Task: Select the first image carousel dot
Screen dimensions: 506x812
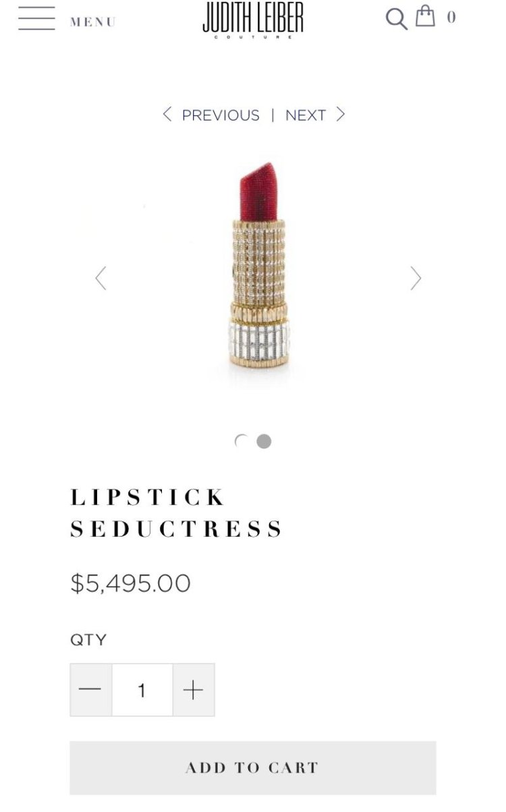Action: pyautogui.click(x=241, y=441)
